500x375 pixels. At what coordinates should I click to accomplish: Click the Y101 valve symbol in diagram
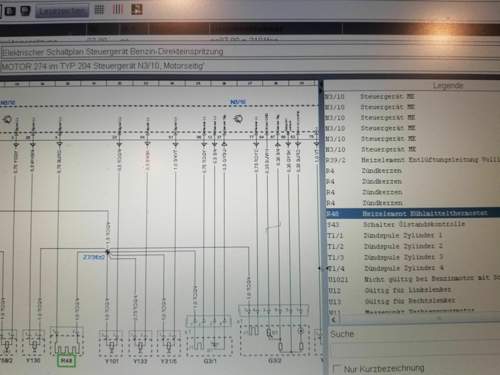[x=111, y=343]
